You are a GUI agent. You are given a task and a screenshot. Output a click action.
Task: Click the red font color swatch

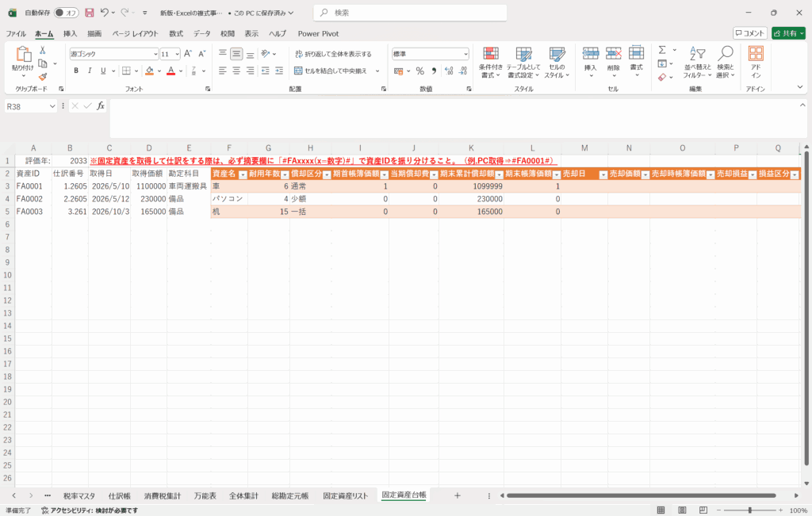coord(170,71)
